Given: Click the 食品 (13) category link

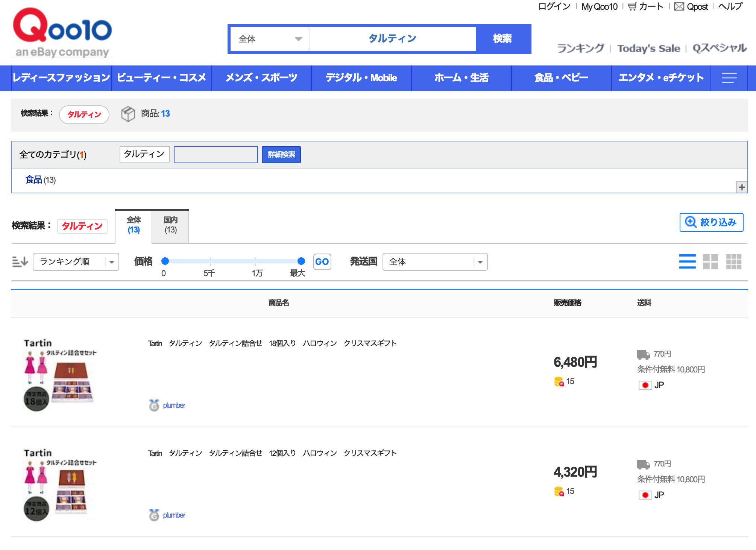Looking at the screenshot, I should [40, 180].
